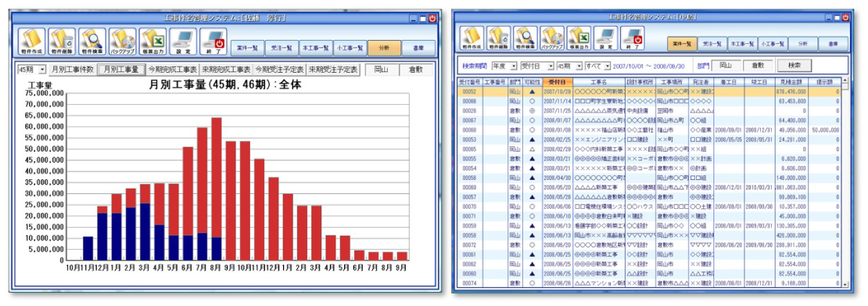Screen dimensions: 868x306
Task: Toggle the 岡山 department button beside the chart tabs
Action: [382, 70]
